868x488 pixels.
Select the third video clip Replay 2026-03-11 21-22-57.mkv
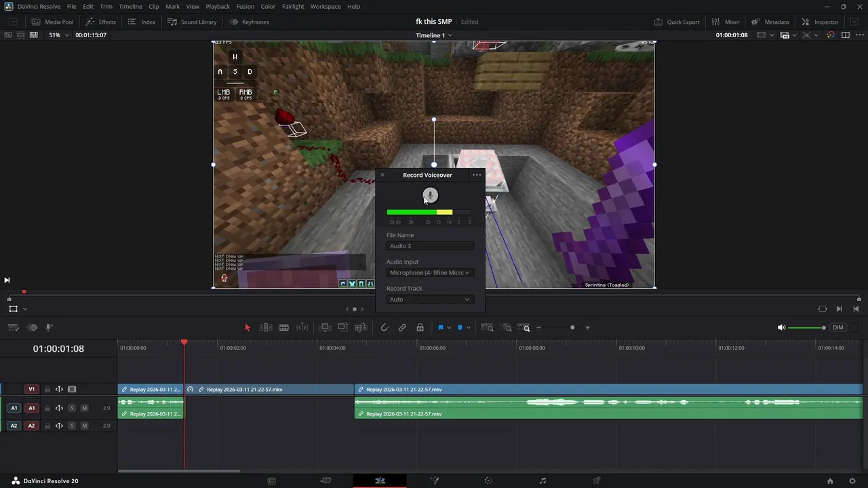608,390
